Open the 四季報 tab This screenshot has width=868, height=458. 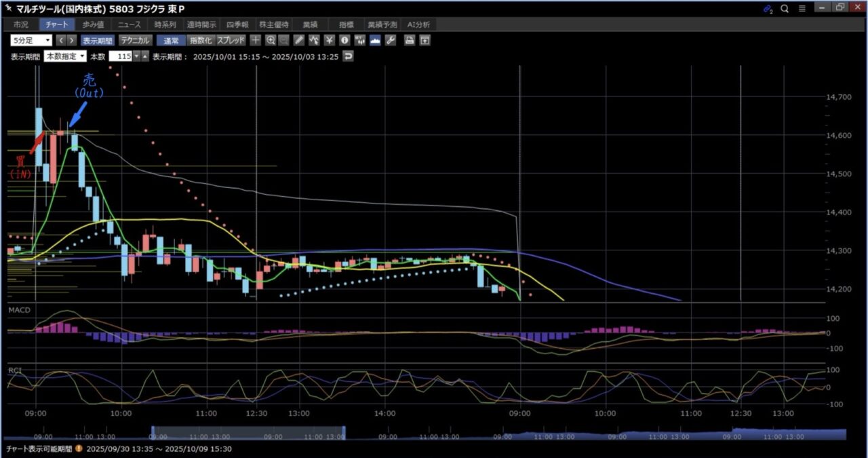tap(239, 24)
